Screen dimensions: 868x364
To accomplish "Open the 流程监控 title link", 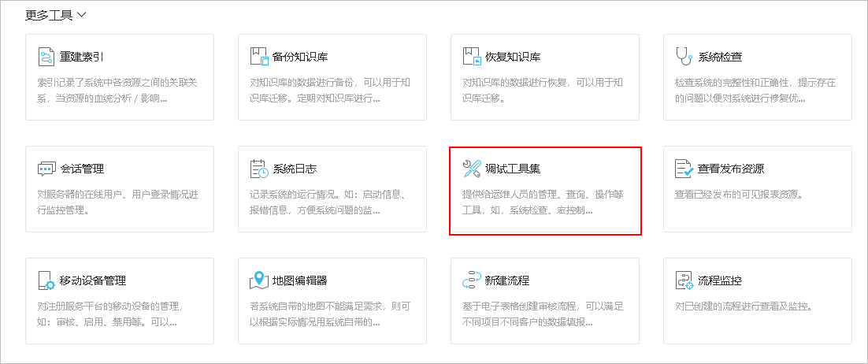I will (x=719, y=281).
